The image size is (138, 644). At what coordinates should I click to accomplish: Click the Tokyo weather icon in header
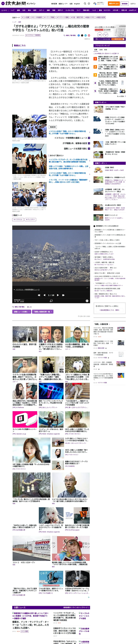95,4
